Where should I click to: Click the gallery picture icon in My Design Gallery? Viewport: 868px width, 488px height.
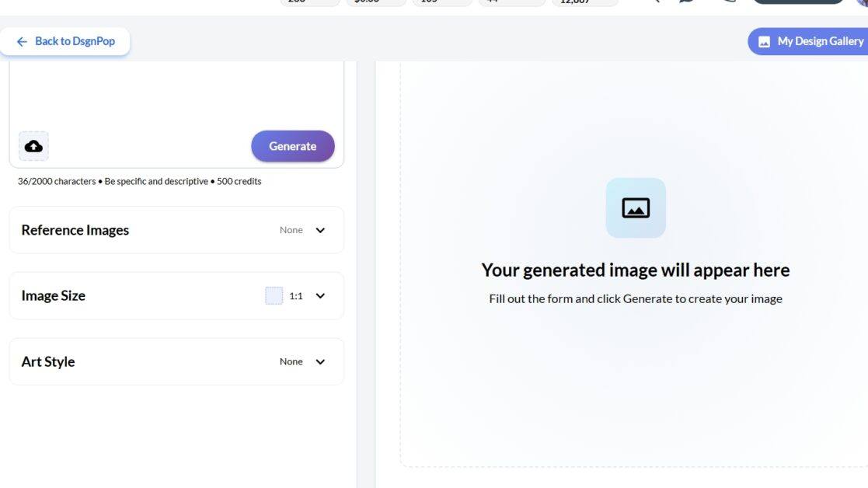coord(764,42)
